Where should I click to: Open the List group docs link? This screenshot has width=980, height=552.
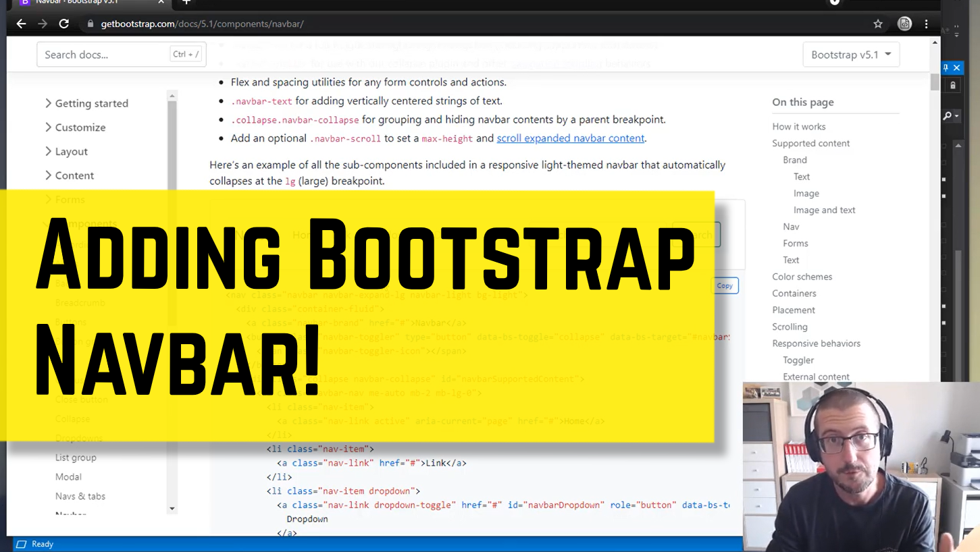[76, 458]
